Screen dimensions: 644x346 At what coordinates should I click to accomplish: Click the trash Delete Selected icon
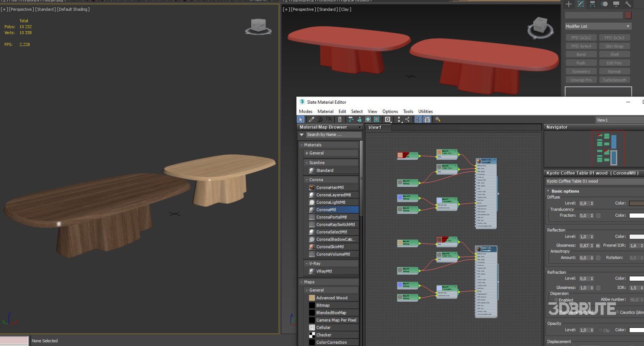340,119
